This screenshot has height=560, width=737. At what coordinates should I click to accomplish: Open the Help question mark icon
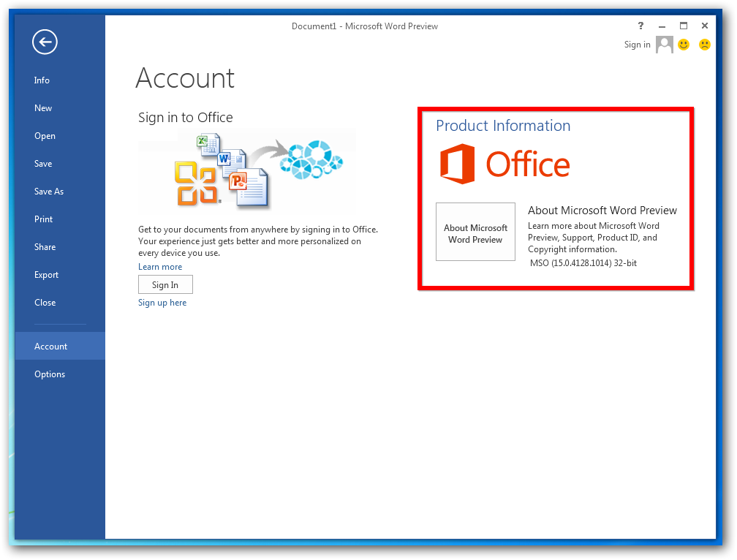640,26
